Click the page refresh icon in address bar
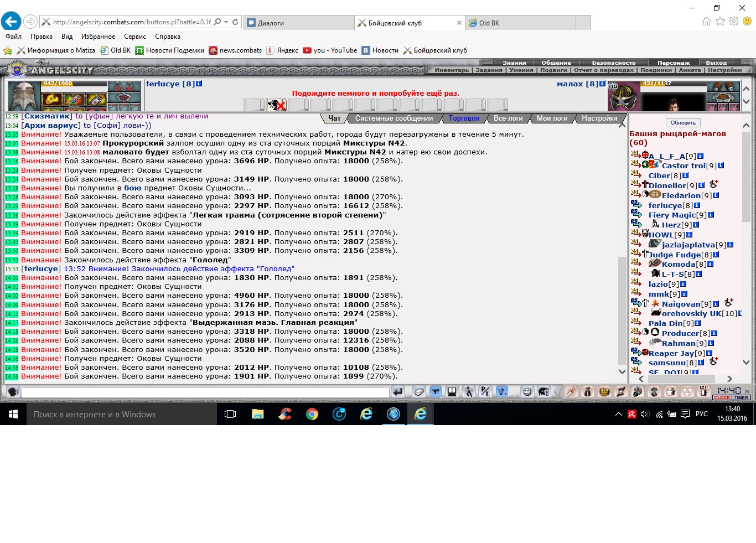This screenshot has width=756, height=543. [x=235, y=22]
